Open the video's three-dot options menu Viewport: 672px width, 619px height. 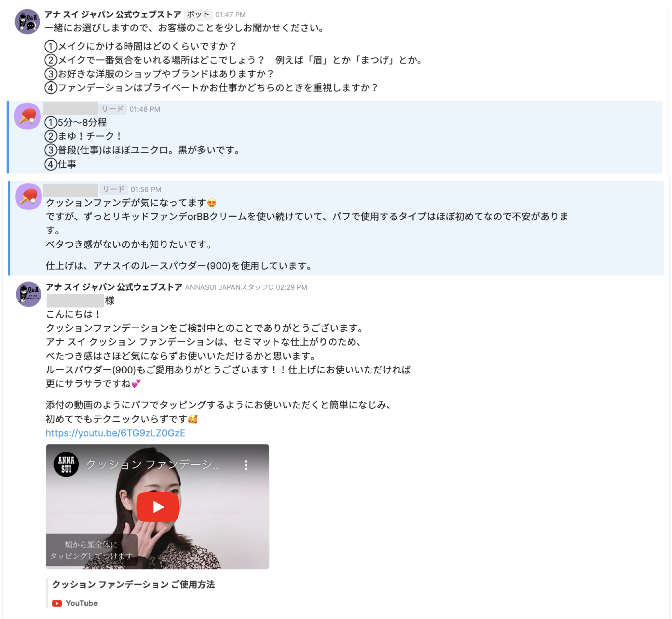(246, 465)
